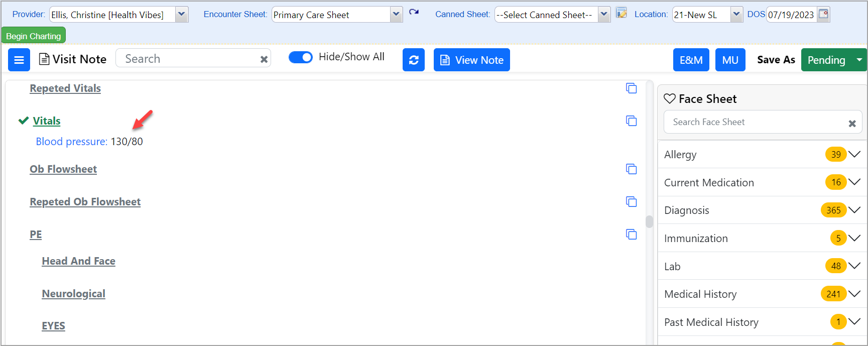Click the Immunization count badge 5

838,238
